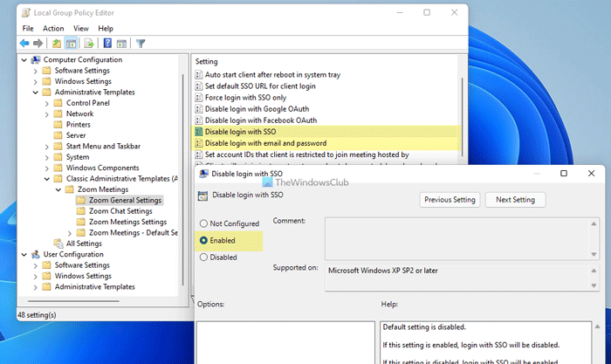The height and width of the screenshot is (364, 611).
Task: Select Disable login with Google OAuth setting
Action: point(257,109)
